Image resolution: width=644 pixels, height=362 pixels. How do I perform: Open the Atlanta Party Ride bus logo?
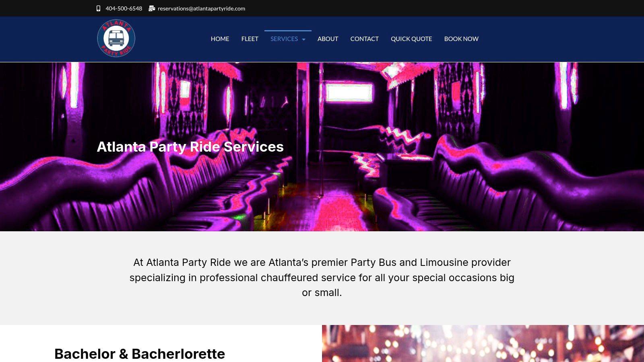click(x=116, y=39)
